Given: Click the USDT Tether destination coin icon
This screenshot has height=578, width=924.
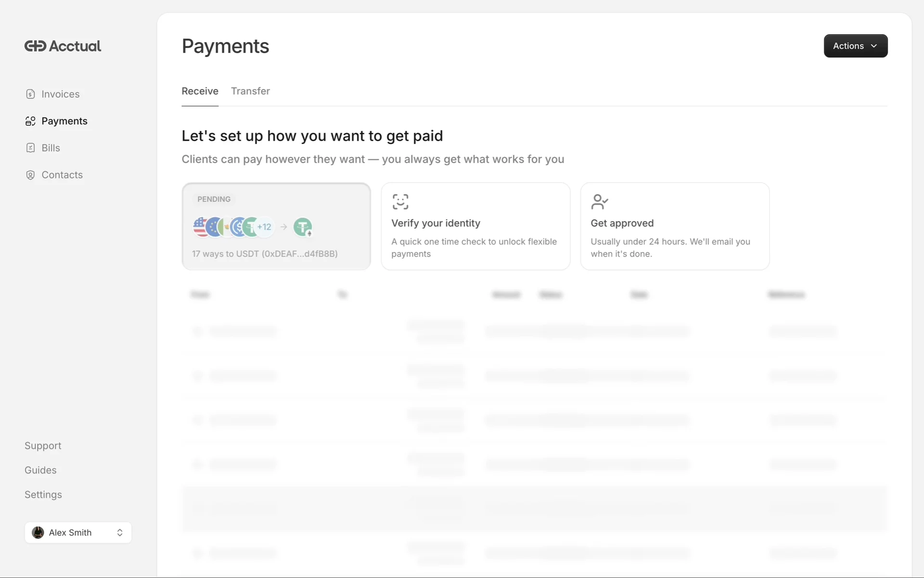Looking at the screenshot, I should [x=303, y=227].
